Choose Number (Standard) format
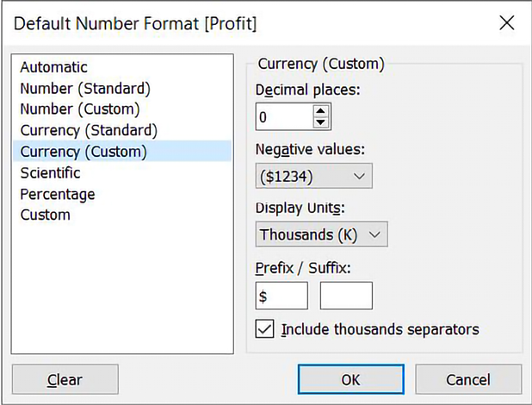Viewport: 532px width, 405px height. [x=85, y=88]
